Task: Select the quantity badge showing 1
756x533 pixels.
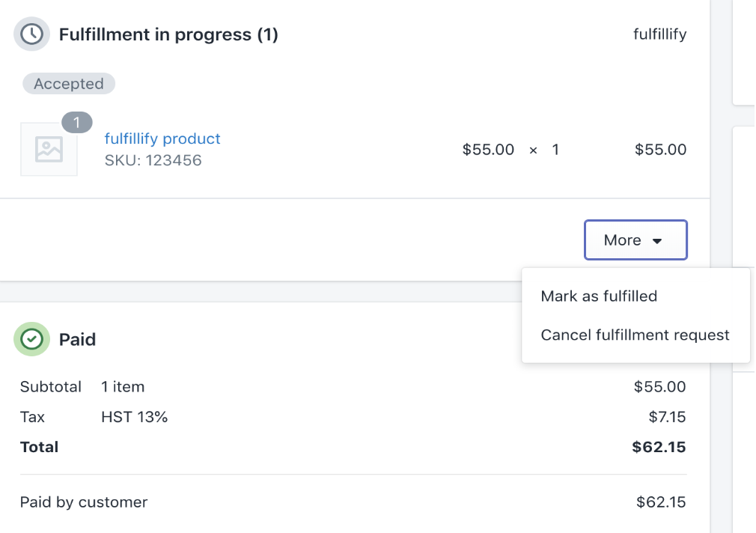Action: pos(77,122)
